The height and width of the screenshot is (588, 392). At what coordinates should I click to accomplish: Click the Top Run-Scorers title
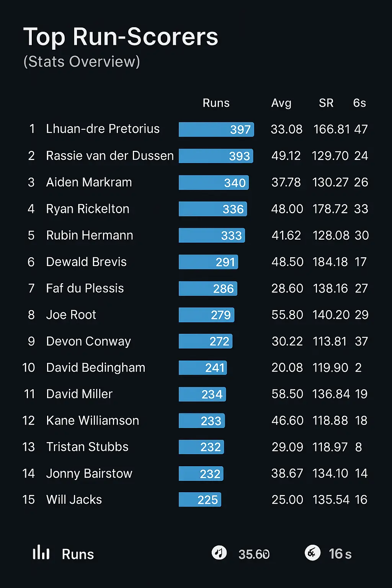pyautogui.click(x=121, y=37)
